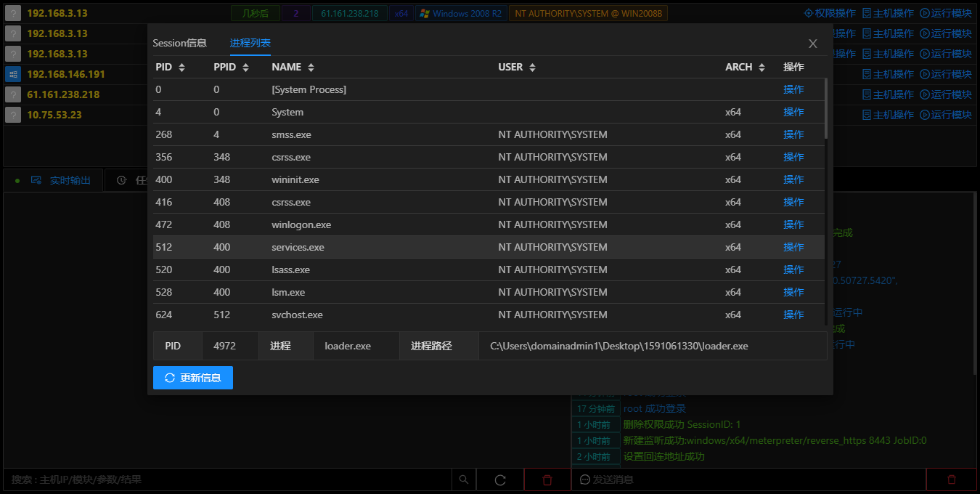Screen dimensions: 980x494
Task: Click the circular refresh icon next to search
Action: 500,480
